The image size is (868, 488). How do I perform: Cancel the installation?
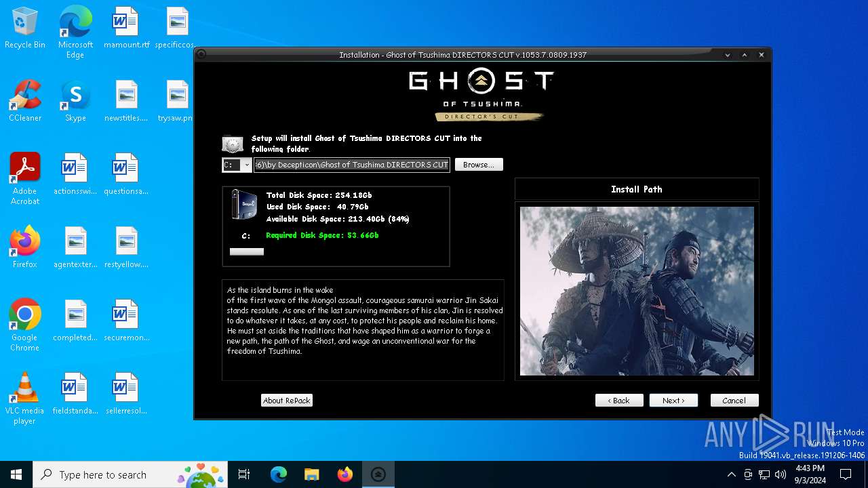click(734, 401)
